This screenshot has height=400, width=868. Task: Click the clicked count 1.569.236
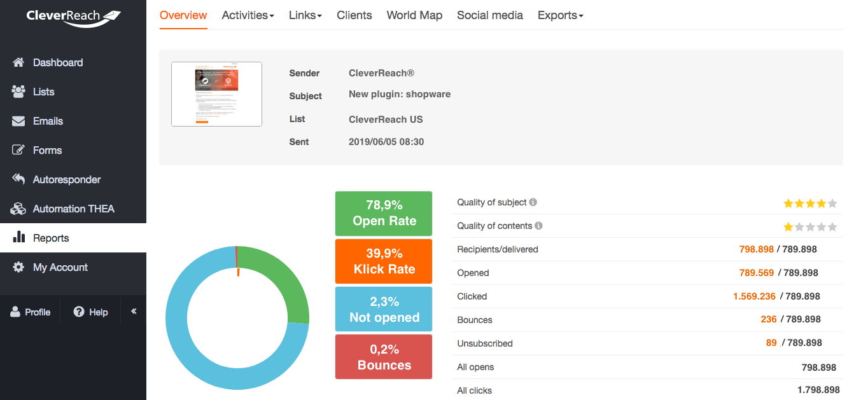tap(754, 296)
